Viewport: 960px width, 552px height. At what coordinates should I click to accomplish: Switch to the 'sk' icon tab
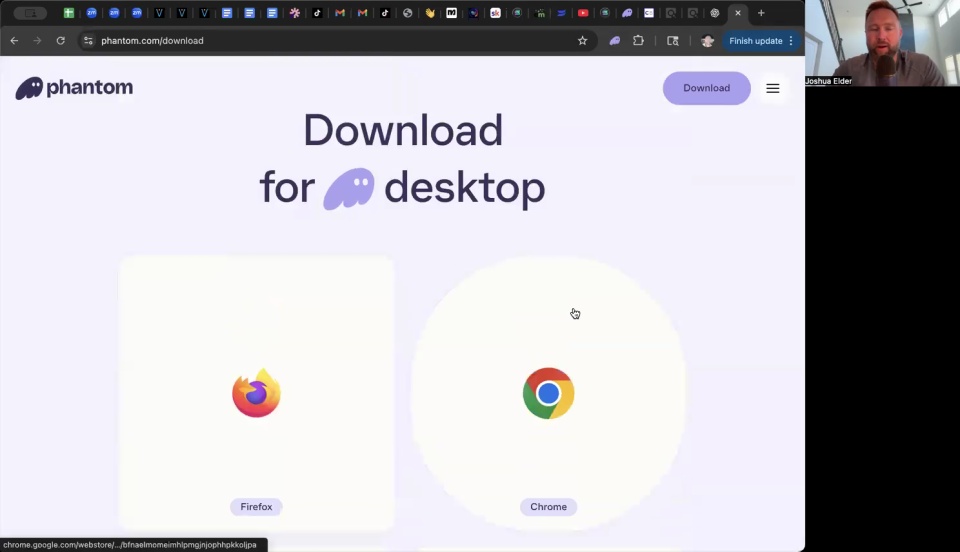coord(495,13)
